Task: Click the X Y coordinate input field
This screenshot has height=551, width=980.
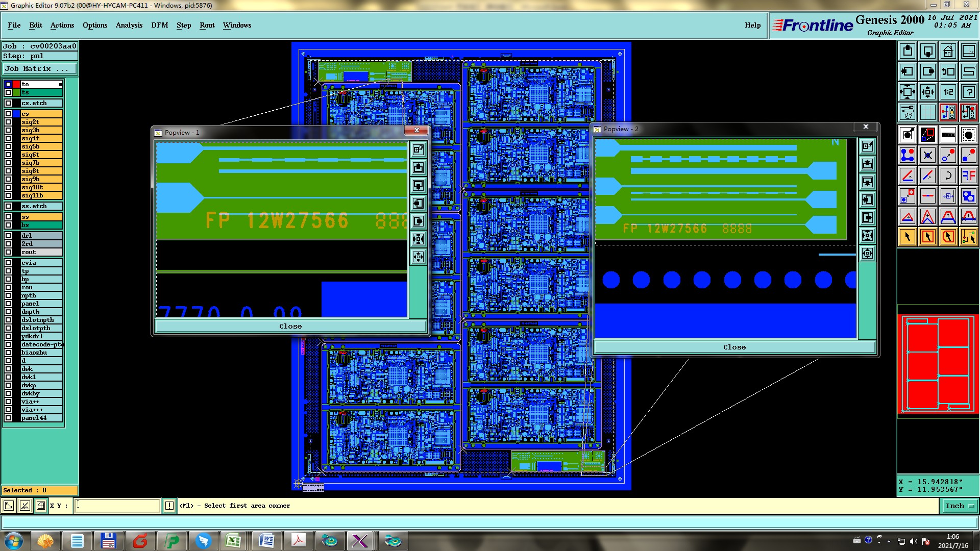Action: click(x=117, y=506)
